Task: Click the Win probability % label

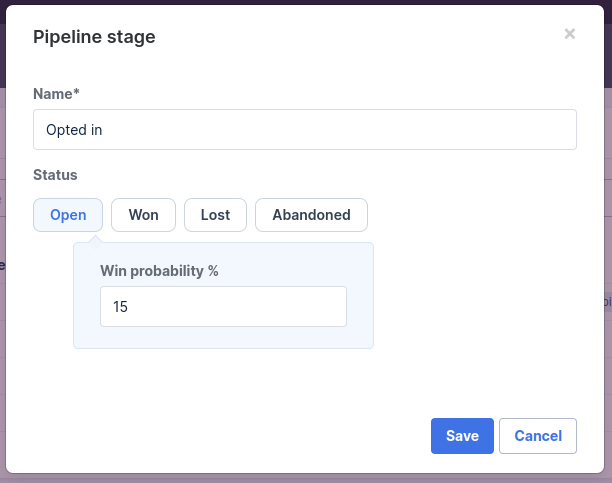Action: pos(159,271)
